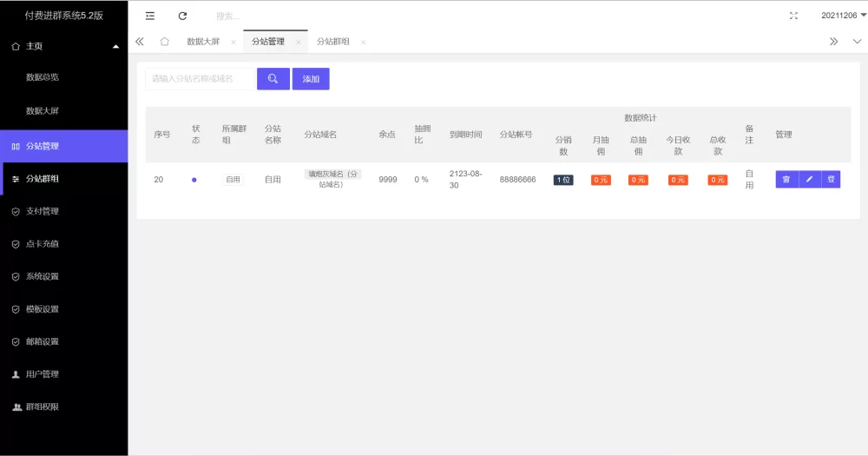
Task: Close the 分站管理 tab
Action: click(299, 42)
